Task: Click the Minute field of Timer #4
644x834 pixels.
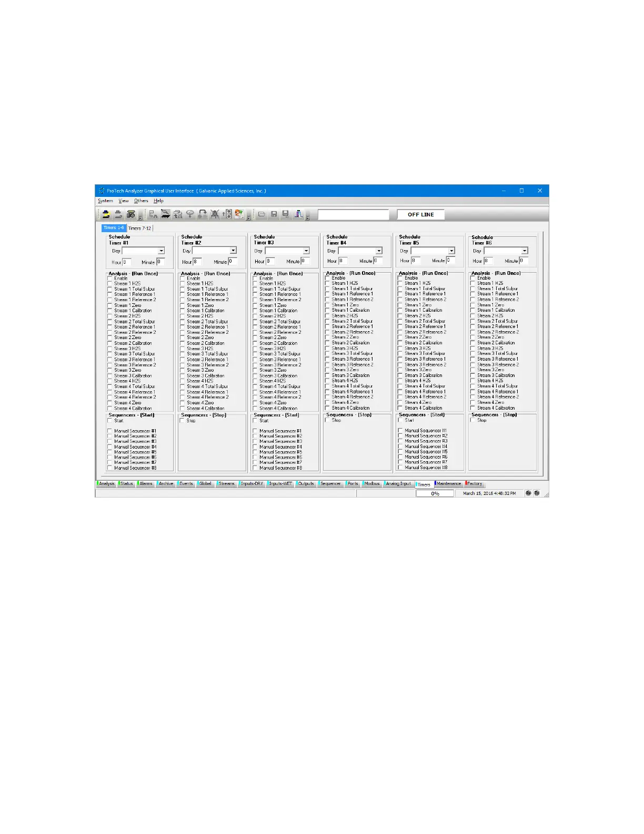Action: [377, 261]
